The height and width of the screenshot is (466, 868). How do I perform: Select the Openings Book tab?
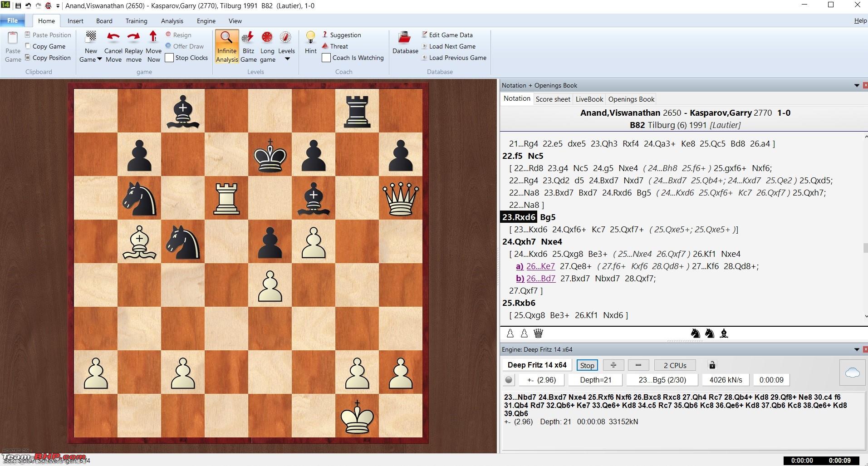pyautogui.click(x=631, y=99)
